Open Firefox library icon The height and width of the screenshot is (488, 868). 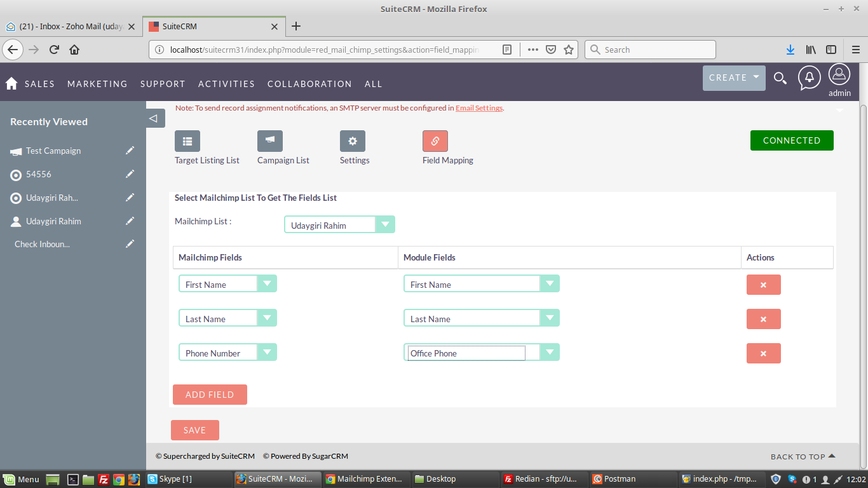click(811, 50)
